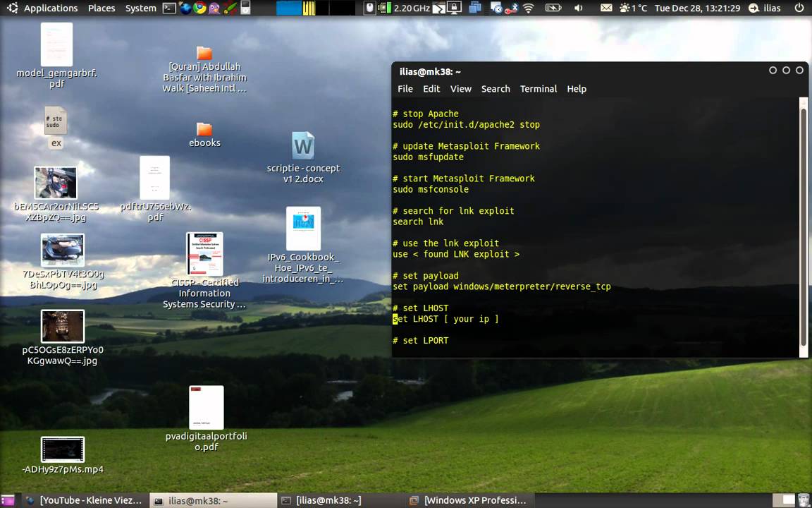Select the IPv6_Cookbook PDF on the desktop
This screenshot has width=812, height=508.
pyautogui.click(x=303, y=246)
